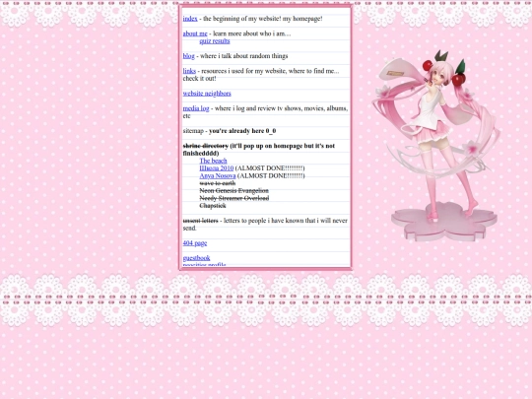The width and height of the screenshot is (532, 399).
Task: Click the crossed-out Needy Streamer Overload entry
Action: [x=234, y=198]
